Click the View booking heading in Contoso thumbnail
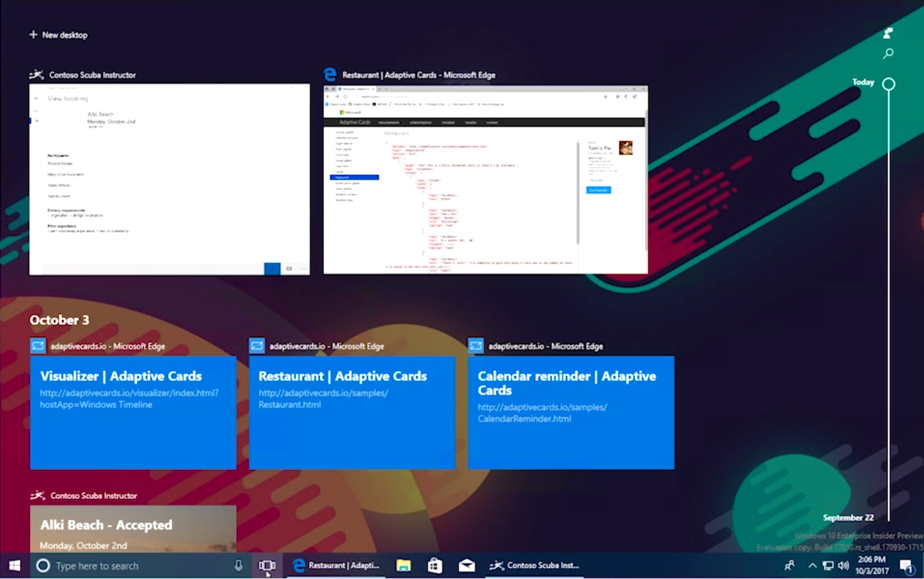 point(68,99)
